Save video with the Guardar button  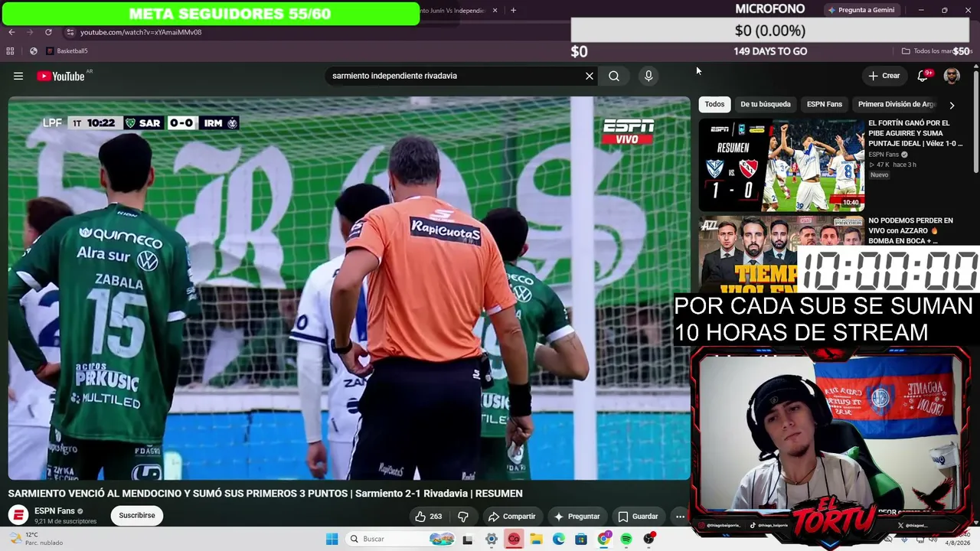pyautogui.click(x=638, y=517)
